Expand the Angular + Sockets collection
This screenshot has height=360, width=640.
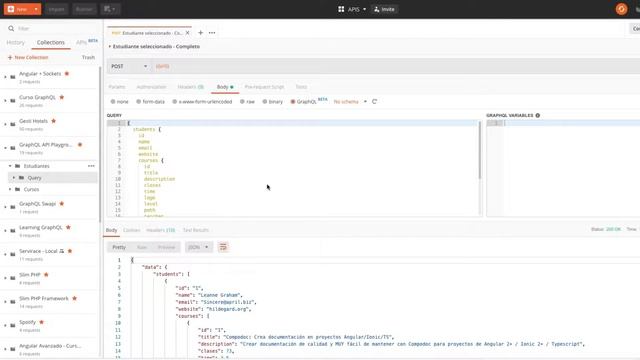click(x=5, y=77)
